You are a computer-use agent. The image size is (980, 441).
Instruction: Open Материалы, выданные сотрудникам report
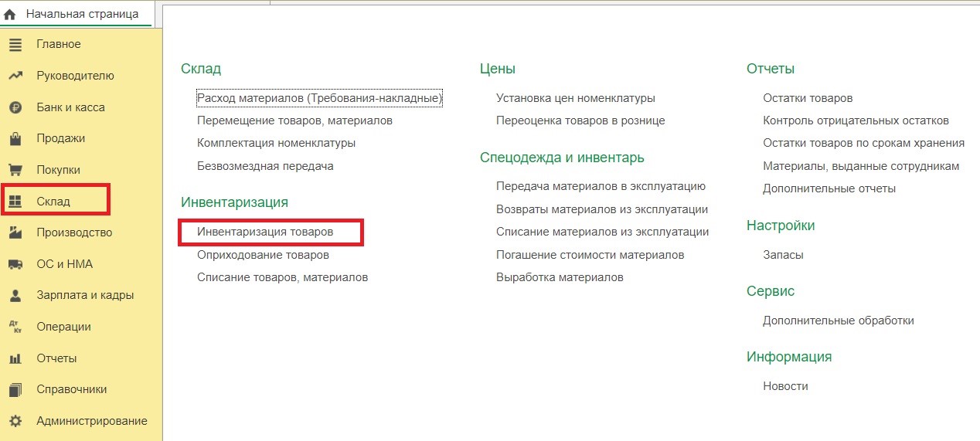(x=861, y=166)
